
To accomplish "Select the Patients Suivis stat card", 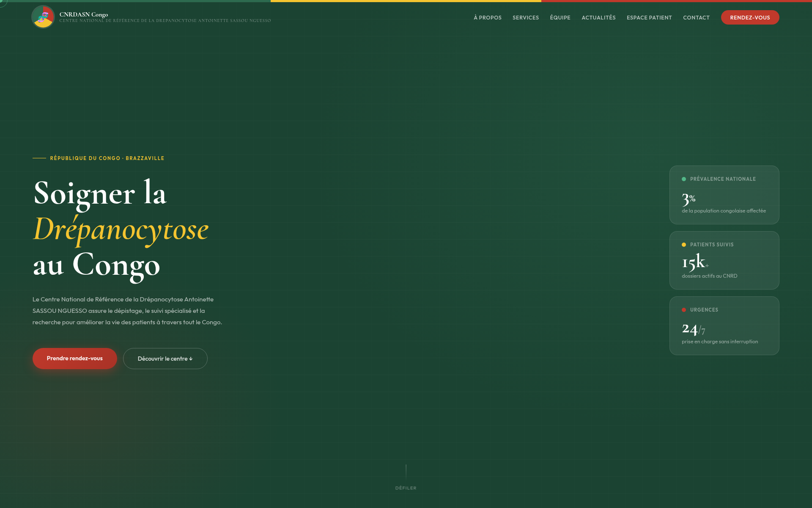I will tap(724, 260).
